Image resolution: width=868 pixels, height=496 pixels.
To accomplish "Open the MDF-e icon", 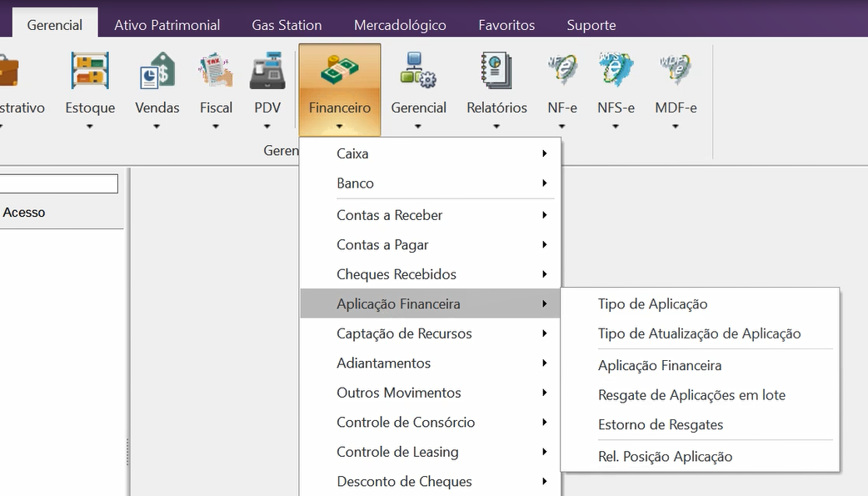I will tap(676, 71).
